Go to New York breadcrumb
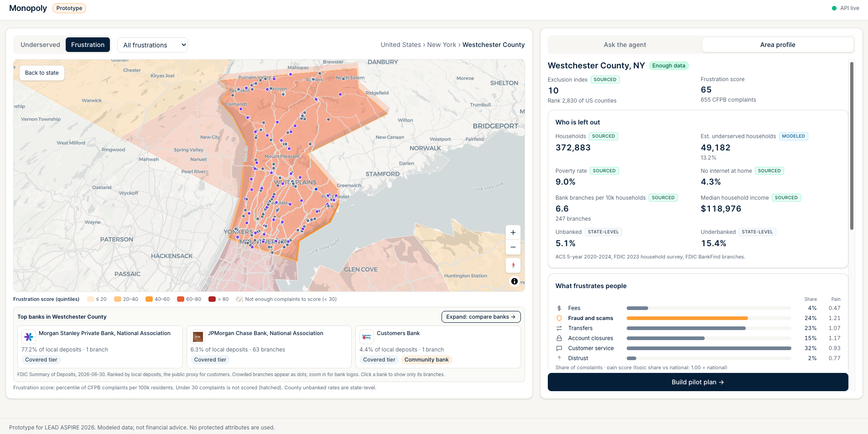The width and height of the screenshot is (868, 434). (442, 45)
